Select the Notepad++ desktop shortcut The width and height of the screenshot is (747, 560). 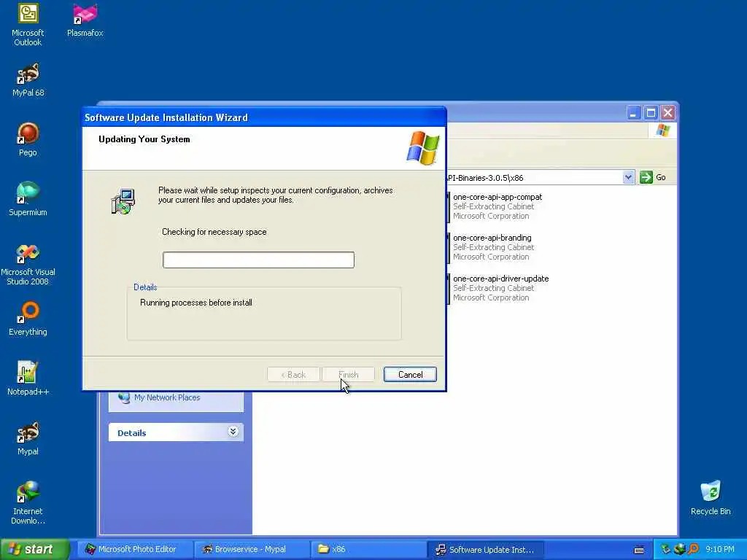[x=28, y=378]
